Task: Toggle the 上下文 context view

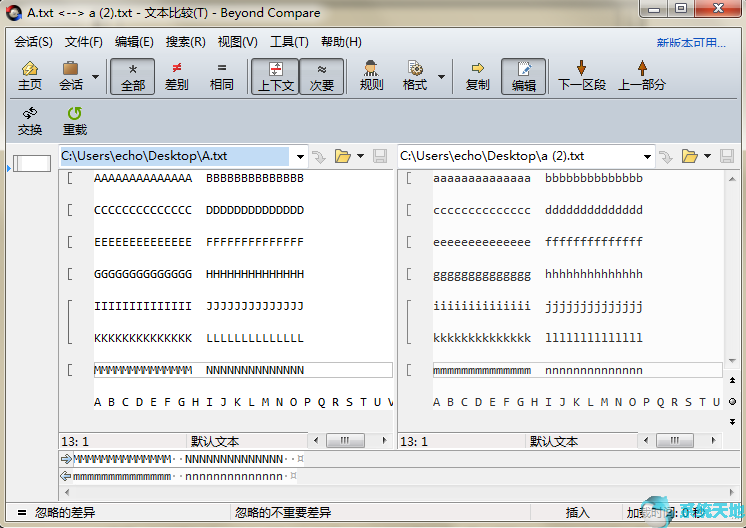Action: (275, 77)
